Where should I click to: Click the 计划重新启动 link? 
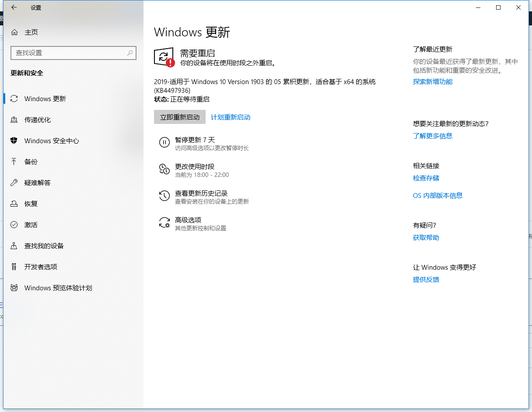pos(231,117)
